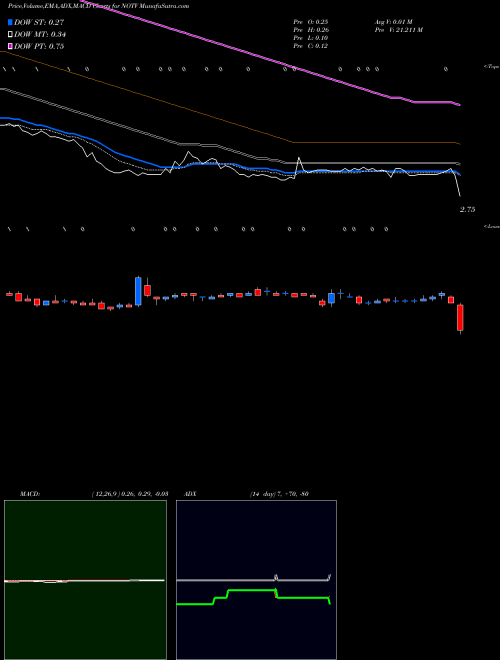This screenshot has width=500, height=660.
Task: Open the green MACD indicator panel
Action: coord(85,580)
